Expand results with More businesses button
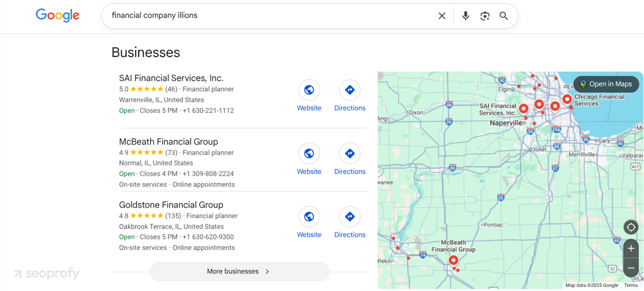 (239, 271)
